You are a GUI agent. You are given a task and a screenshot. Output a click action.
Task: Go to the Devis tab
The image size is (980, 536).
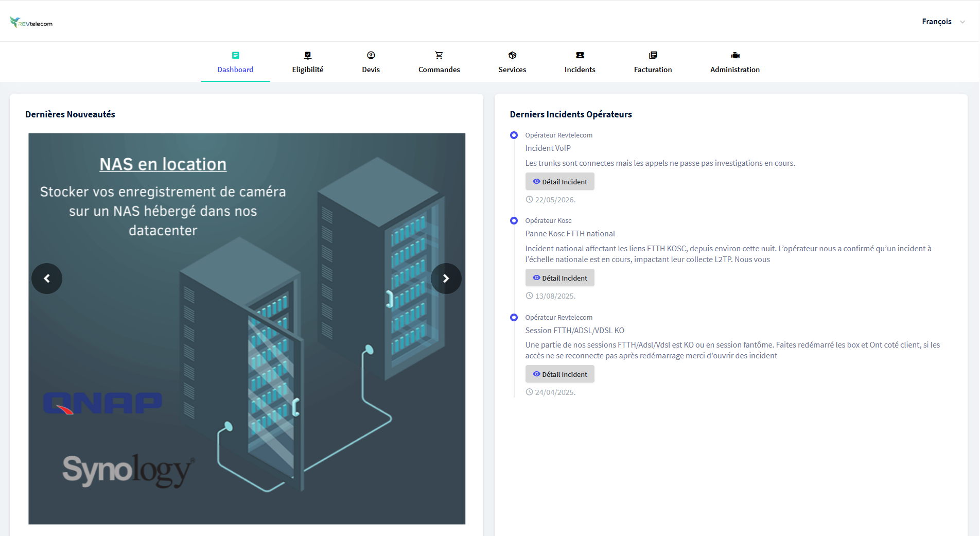pyautogui.click(x=371, y=62)
